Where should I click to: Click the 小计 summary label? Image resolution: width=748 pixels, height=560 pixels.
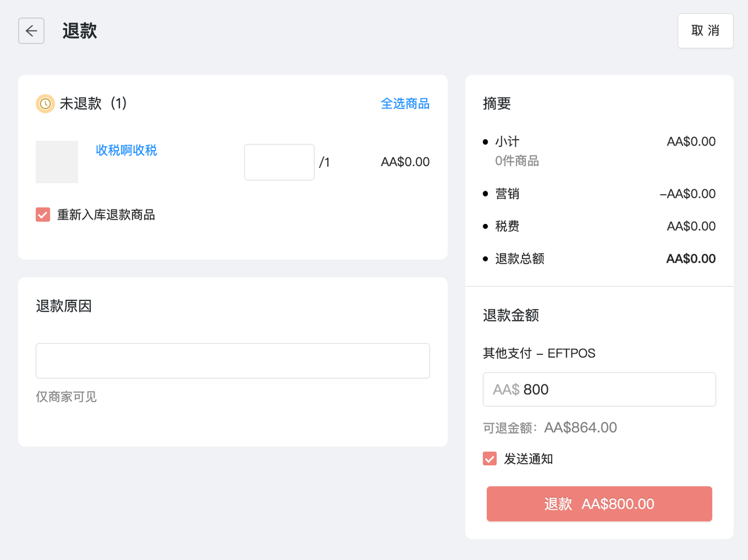(507, 141)
